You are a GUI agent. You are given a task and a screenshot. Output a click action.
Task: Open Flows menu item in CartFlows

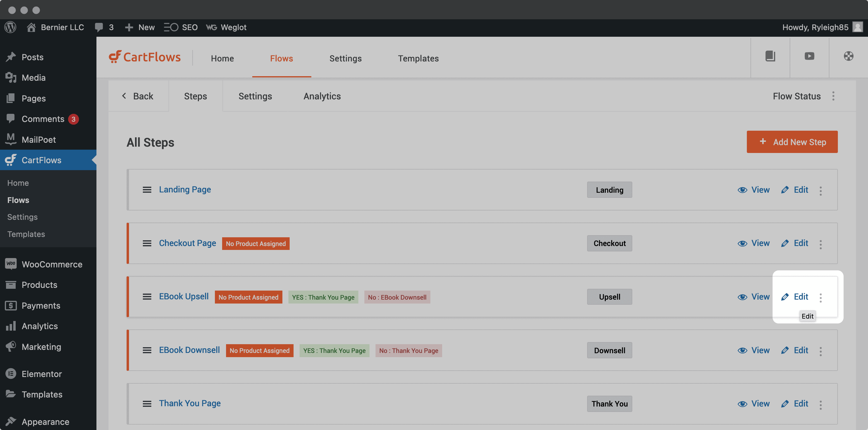coord(18,199)
